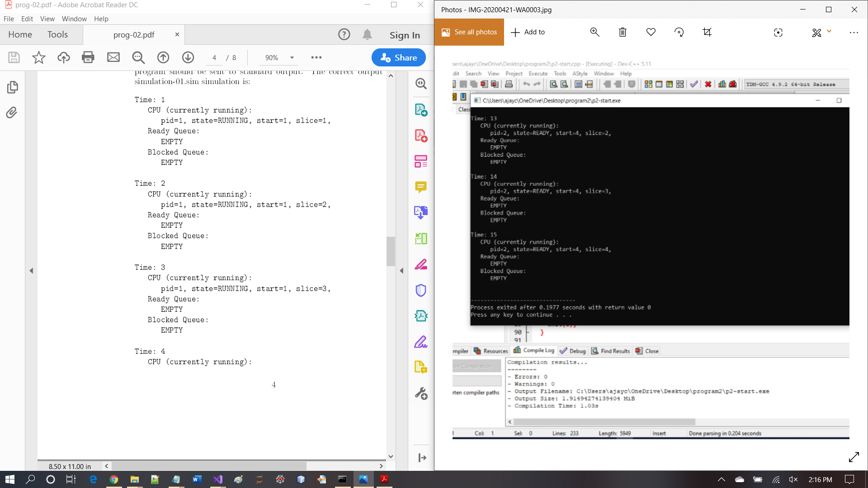This screenshot has height=488, width=868.
Task: Click the upload to cloud icon
Action: pyautogui.click(x=64, y=57)
